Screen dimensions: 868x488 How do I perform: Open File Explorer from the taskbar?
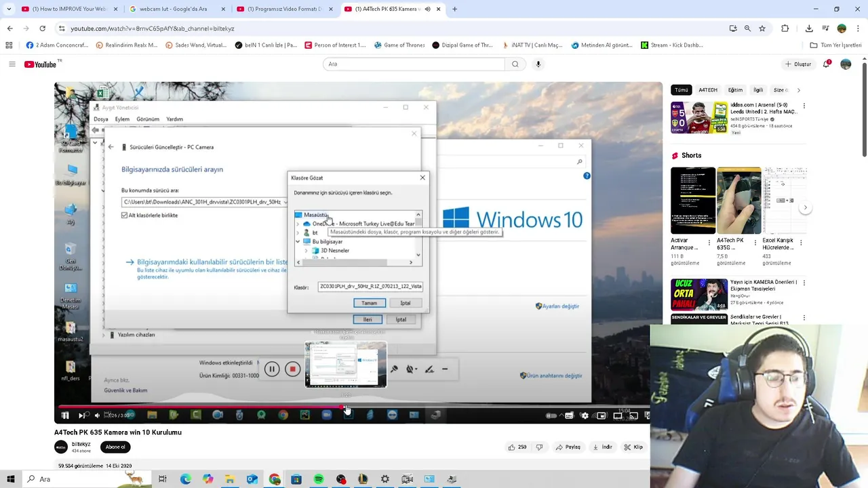click(x=230, y=479)
